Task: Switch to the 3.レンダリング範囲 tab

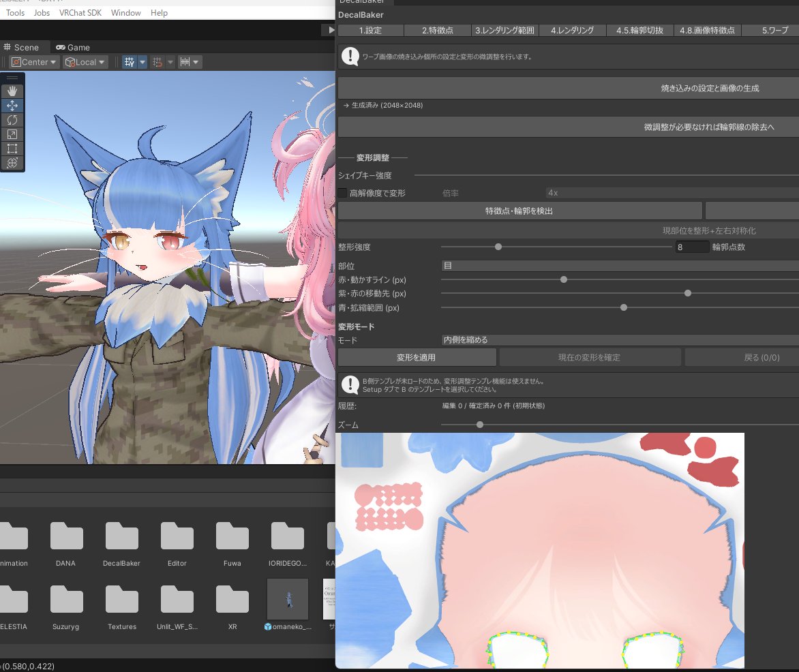Action: [505, 31]
